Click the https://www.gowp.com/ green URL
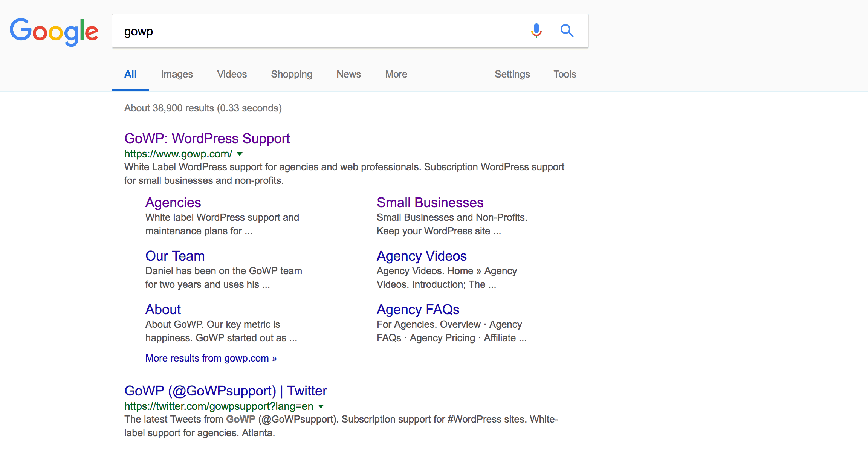868x452 pixels. pos(178,154)
